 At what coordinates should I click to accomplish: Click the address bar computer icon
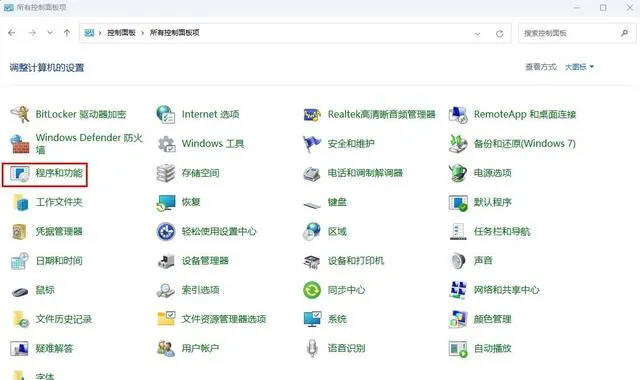click(89, 33)
